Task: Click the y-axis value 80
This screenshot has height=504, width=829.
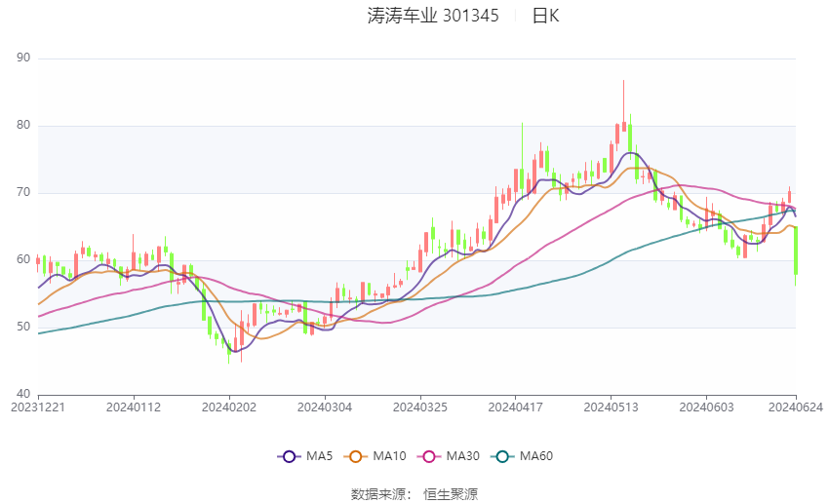Action: pos(23,125)
